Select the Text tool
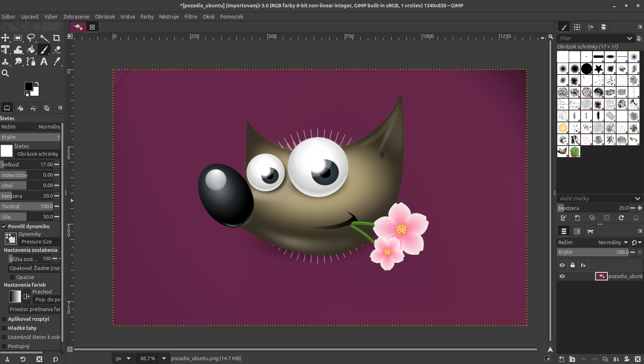The image size is (644, 364). pyautogui.click(x=44, y=62)
